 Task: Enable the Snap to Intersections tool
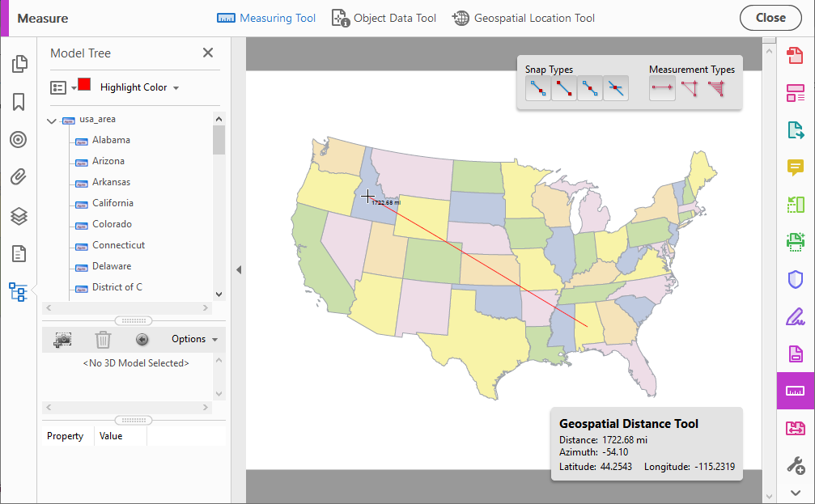click(x=617, y=88)
